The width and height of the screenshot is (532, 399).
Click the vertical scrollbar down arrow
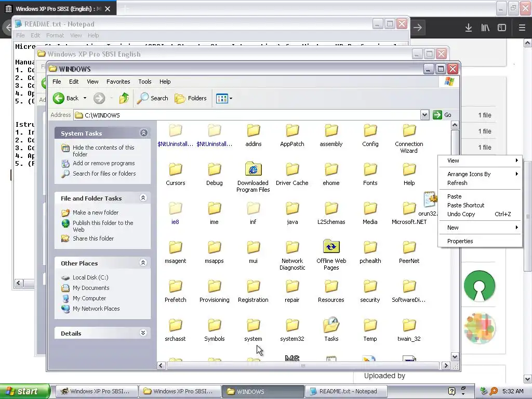coord(455,357)
